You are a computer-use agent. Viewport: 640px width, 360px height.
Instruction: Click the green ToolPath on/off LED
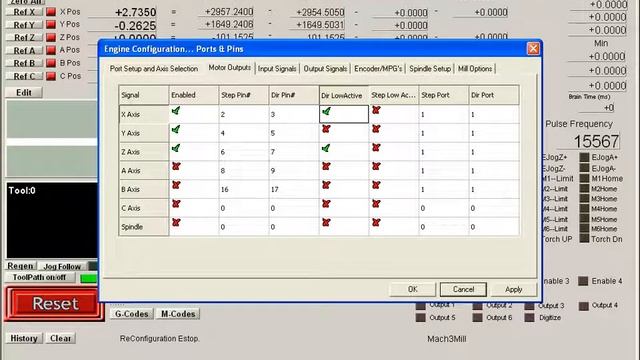(x=89, y=278)
